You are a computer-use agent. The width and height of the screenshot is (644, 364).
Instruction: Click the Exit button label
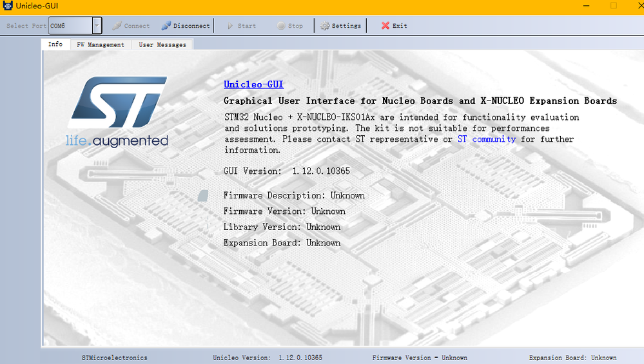click(400, 26)
